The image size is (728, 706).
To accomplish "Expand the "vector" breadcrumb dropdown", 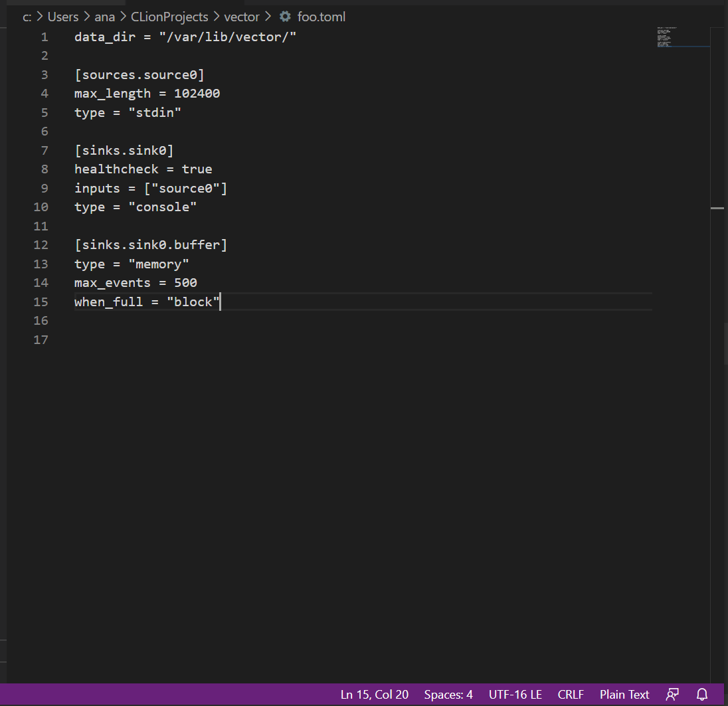I will click(242, 17).
